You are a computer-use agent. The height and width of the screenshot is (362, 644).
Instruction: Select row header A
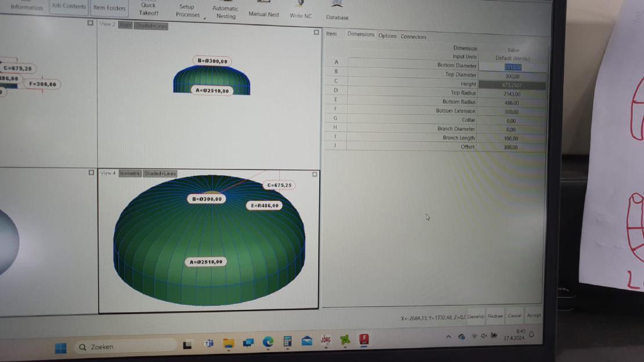point(336,62)
